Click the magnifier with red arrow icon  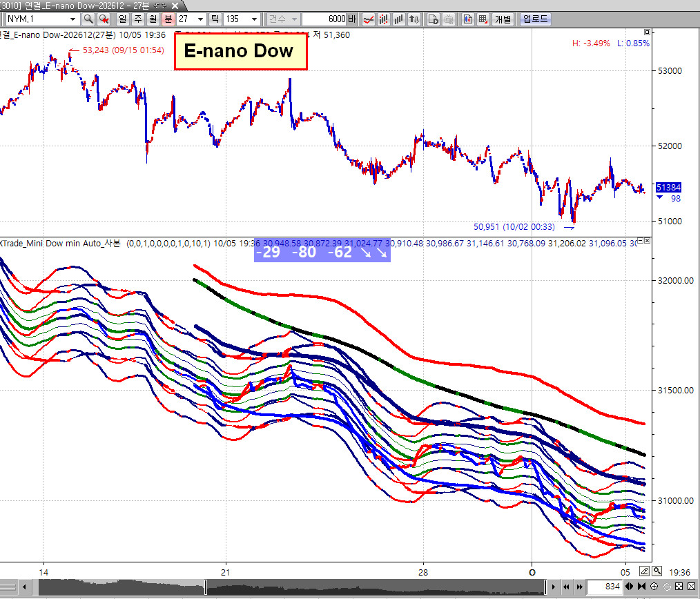[x=104, y=19]
